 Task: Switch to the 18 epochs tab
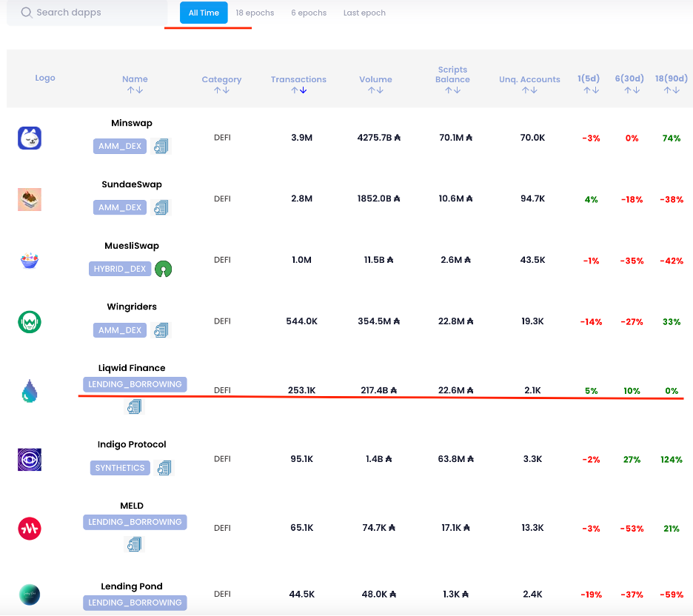pyautogui.click(x=255, y=13)
